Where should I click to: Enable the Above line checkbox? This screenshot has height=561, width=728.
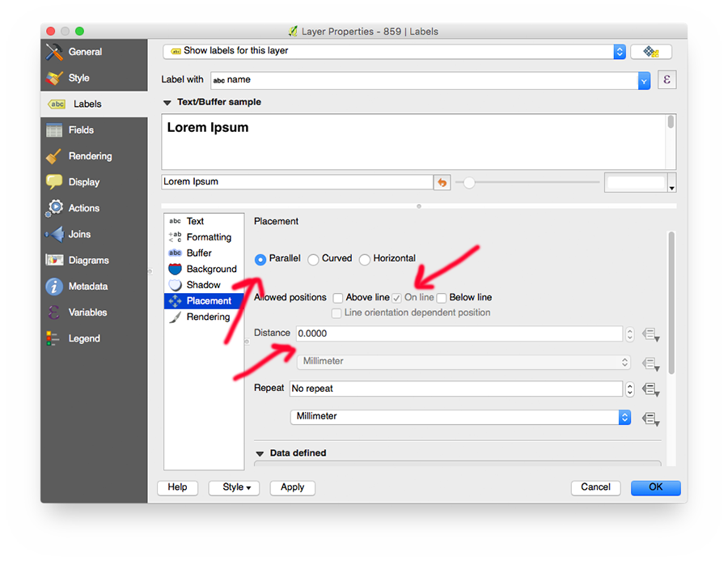338,298
